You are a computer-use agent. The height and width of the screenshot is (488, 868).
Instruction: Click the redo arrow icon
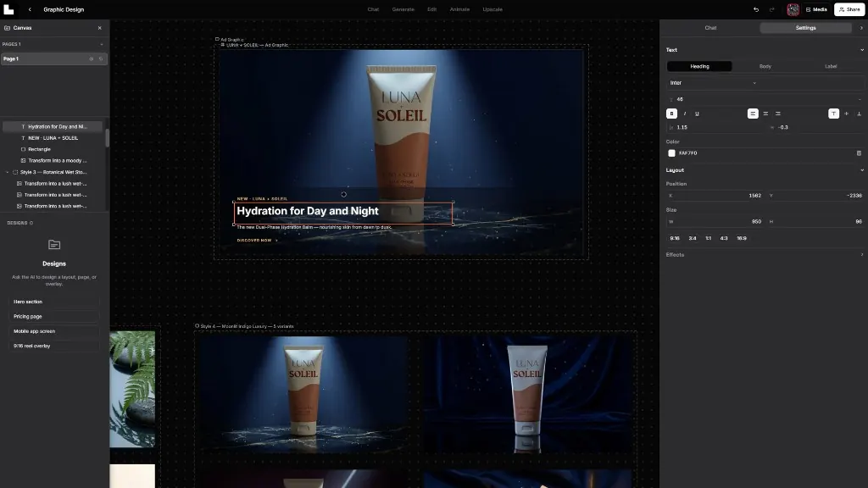point(771,9)
